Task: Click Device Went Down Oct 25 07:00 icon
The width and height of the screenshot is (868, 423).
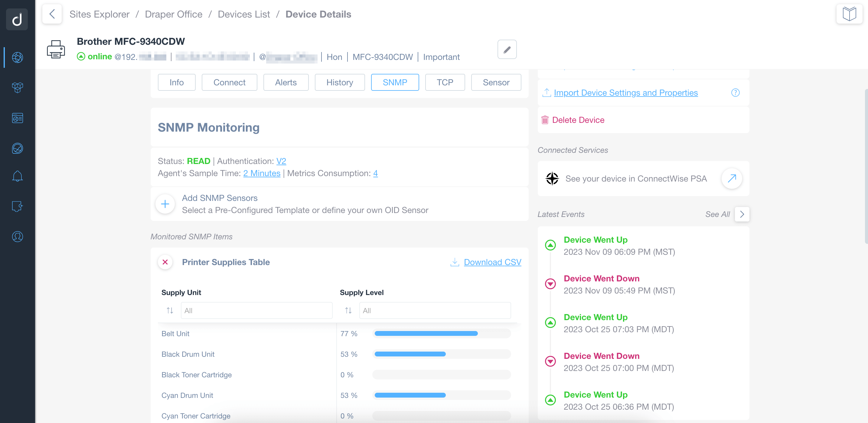Action: [550, 361]
